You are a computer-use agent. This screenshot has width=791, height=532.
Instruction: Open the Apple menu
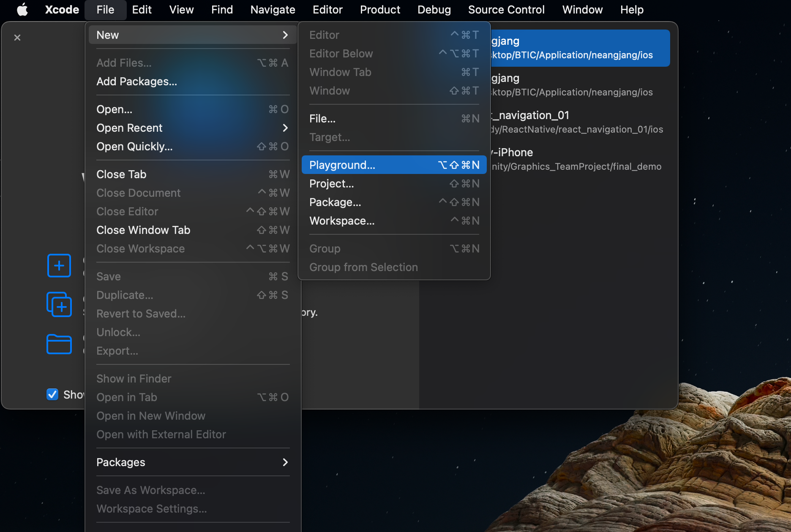coord(22,9)
